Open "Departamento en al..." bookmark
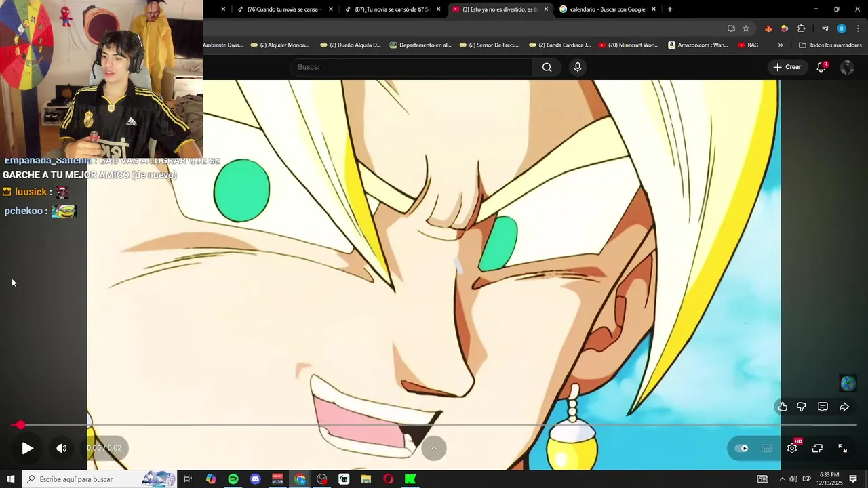 pyautogui.click(x=420, y=45)
